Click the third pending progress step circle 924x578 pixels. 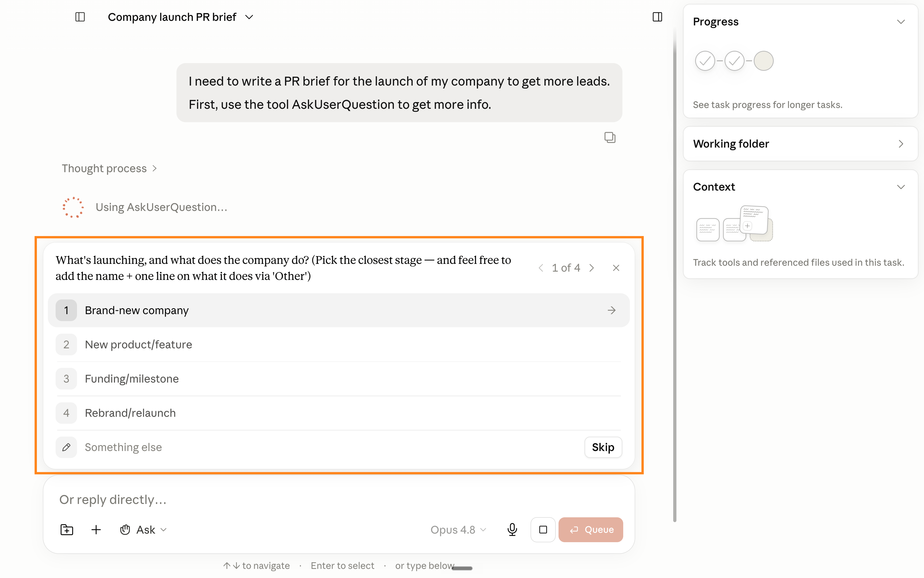click(763, 61)
